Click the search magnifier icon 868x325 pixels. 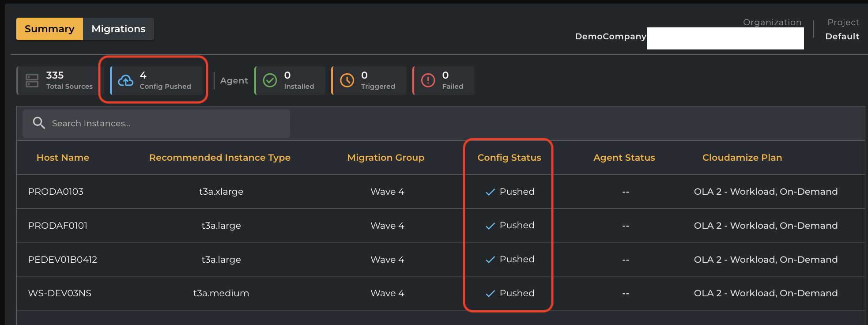pos(39,123)
